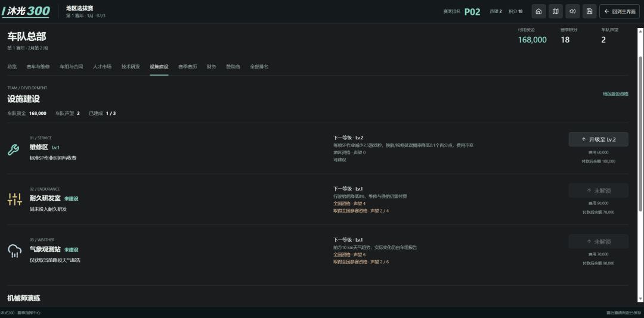Click the 车队声望 2 value at top right
The height and width of the screenshot is (318, 644).
[x=603, y=40]
